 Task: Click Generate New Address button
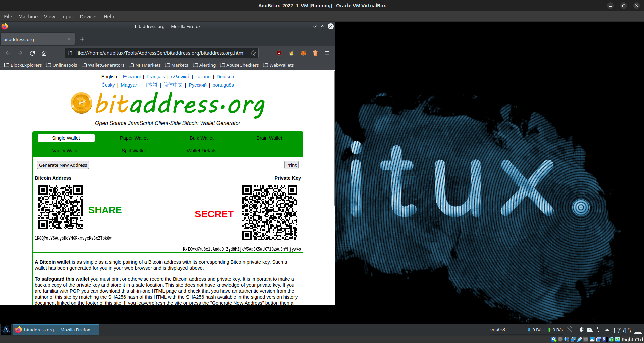(x=63, y=165)
